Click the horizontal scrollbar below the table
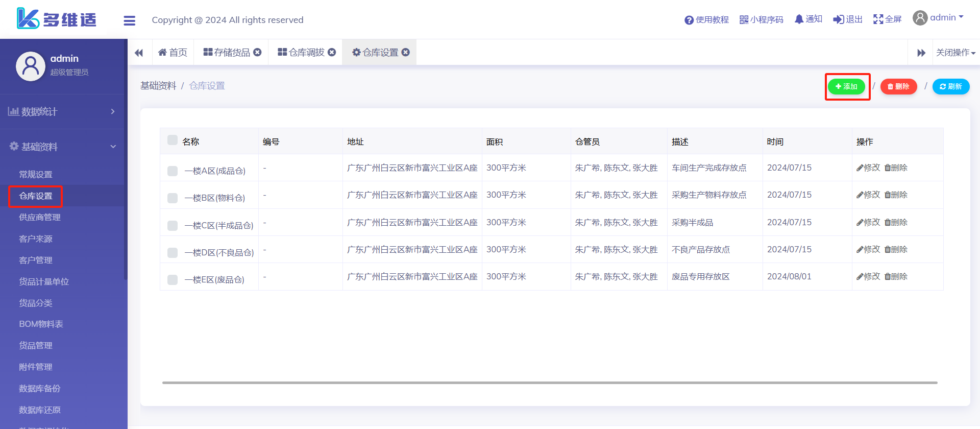Image resolution: width=980 pixels, height=429 pixels. pos(549,383)
